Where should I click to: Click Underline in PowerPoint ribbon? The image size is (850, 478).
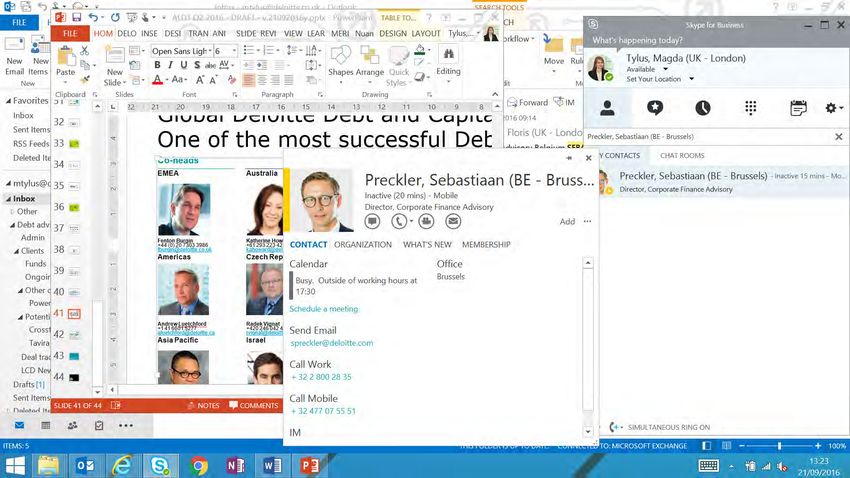pyautogui.click(x=184, y=65)
